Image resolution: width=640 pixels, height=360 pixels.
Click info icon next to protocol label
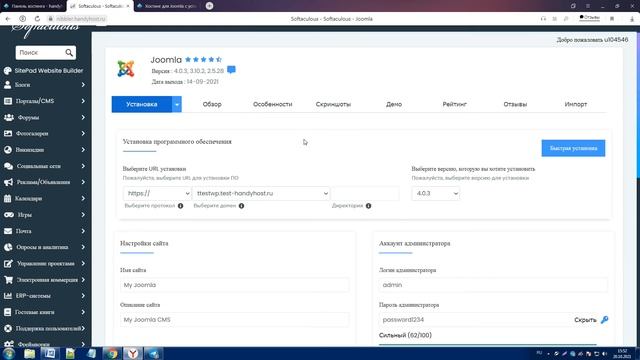[180, 206]
